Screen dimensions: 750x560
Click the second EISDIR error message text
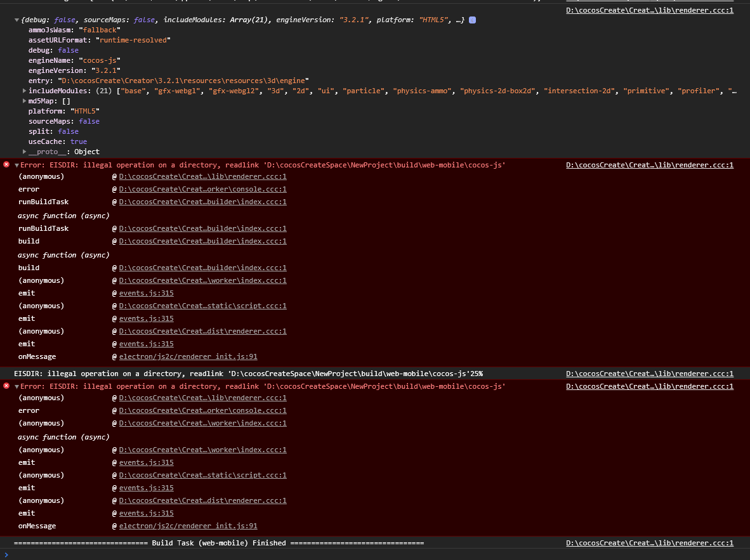pyautogui.click(x=263, y=386)
